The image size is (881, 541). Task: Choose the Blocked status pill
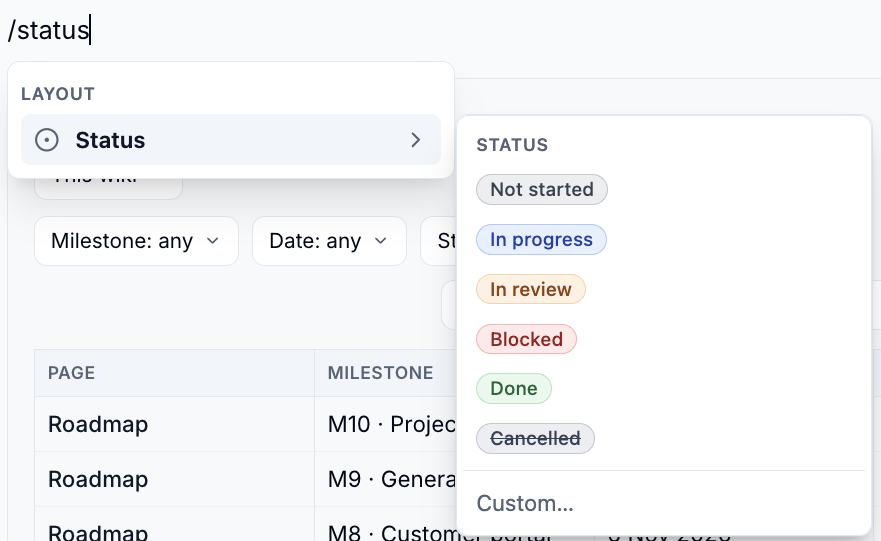526,339
